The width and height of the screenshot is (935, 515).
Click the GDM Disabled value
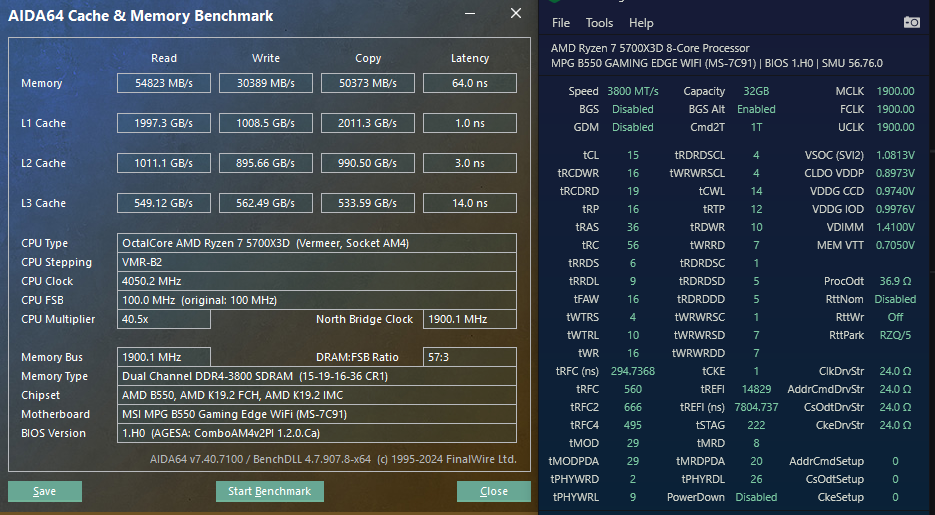point(633,127)
